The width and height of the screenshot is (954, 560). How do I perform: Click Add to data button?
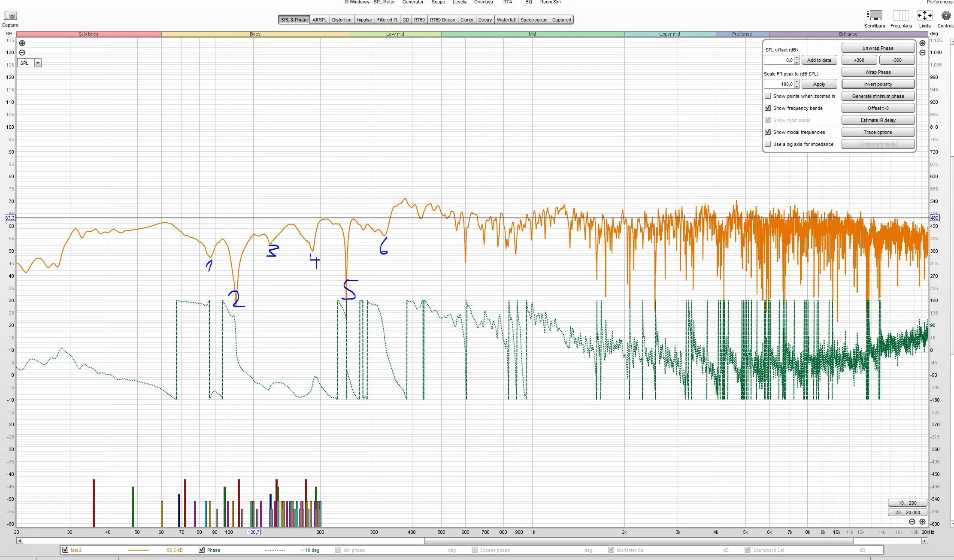tap(819, 60)
